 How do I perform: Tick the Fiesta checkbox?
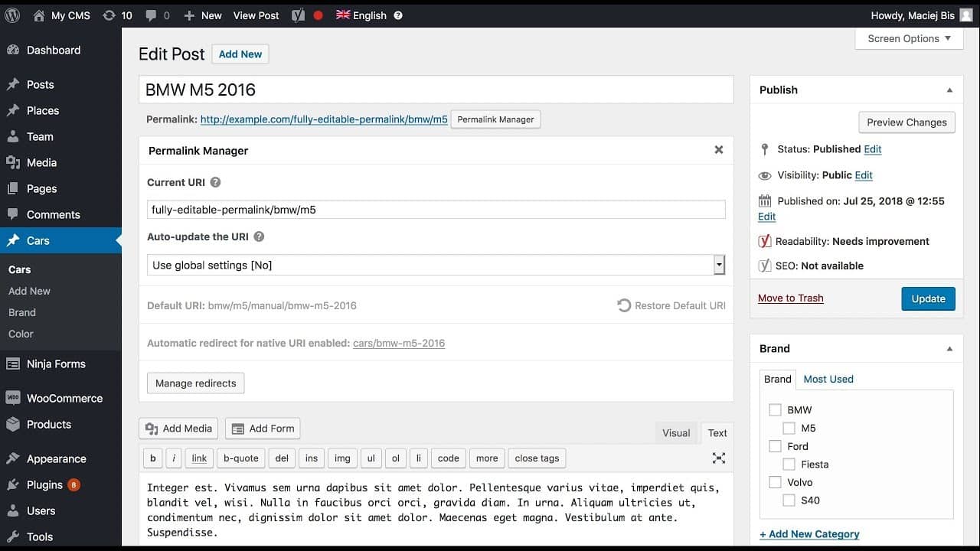(789, 465)
